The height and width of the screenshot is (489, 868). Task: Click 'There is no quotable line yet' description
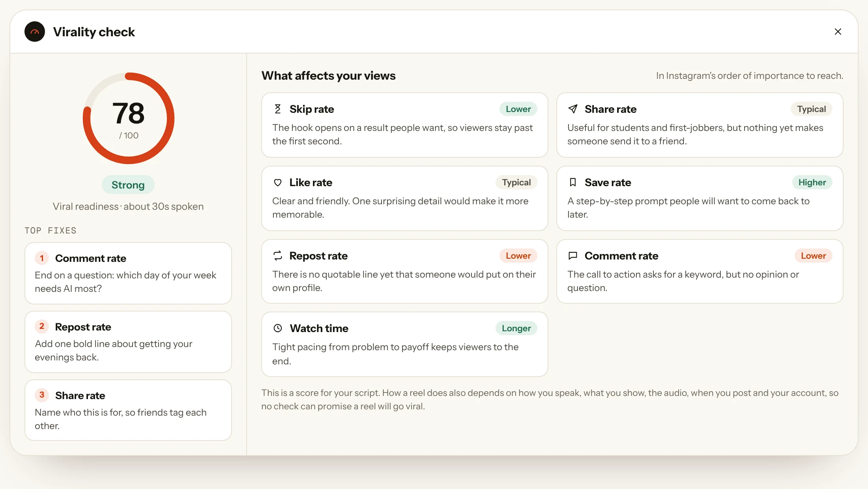pos(404,281)
